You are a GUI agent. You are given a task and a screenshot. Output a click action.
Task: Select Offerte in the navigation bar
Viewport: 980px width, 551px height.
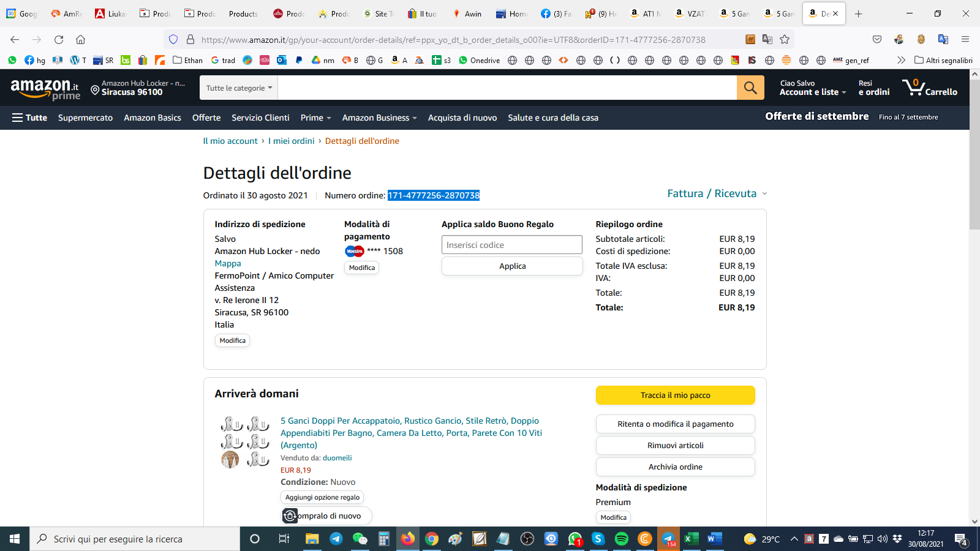(x=206, y=118)
